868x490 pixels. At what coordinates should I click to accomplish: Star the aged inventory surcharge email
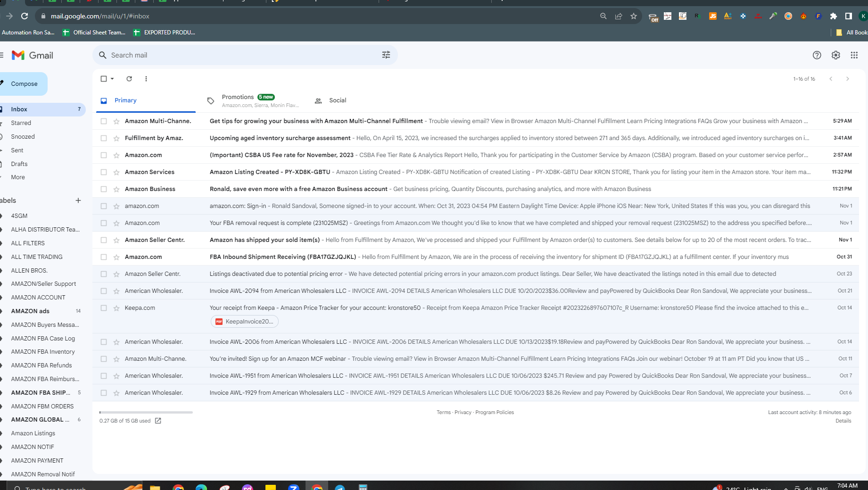tap(116, 138)
